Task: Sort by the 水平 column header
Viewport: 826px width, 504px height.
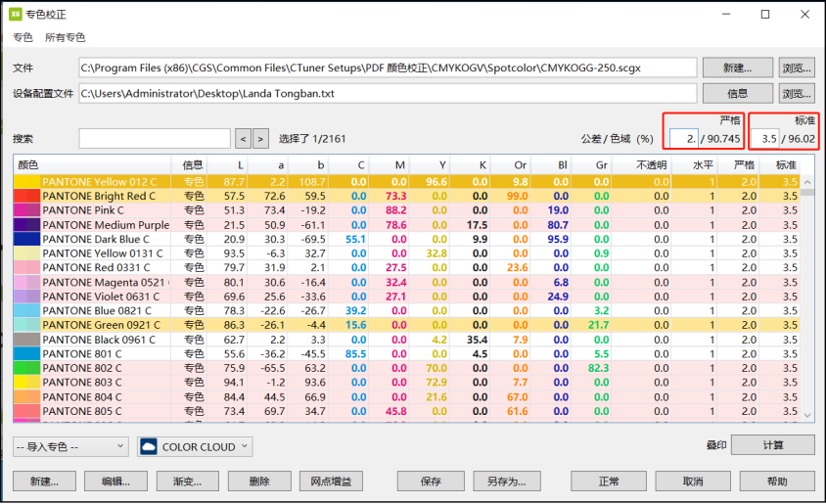Action: 694,165
